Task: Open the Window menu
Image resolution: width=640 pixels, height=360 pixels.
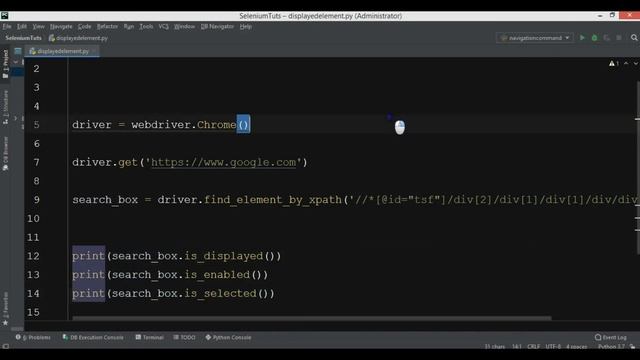Action: click(184, 27)
